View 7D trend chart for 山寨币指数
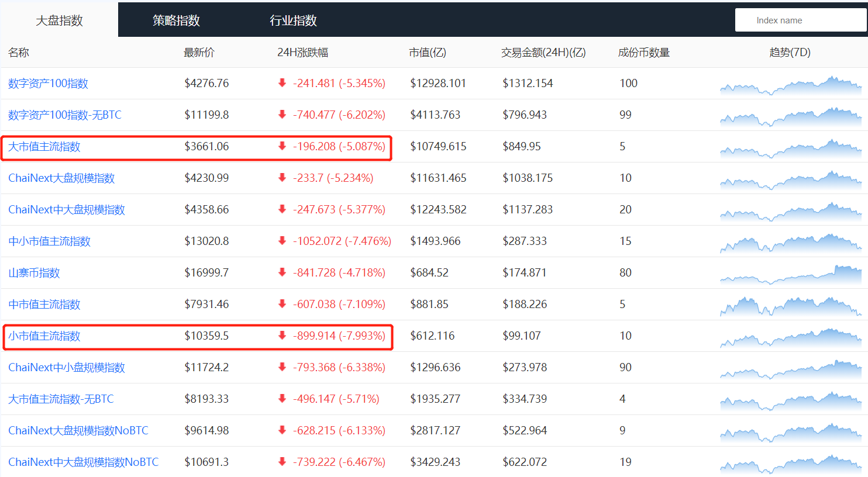868x477 pixels. point(791,275)
